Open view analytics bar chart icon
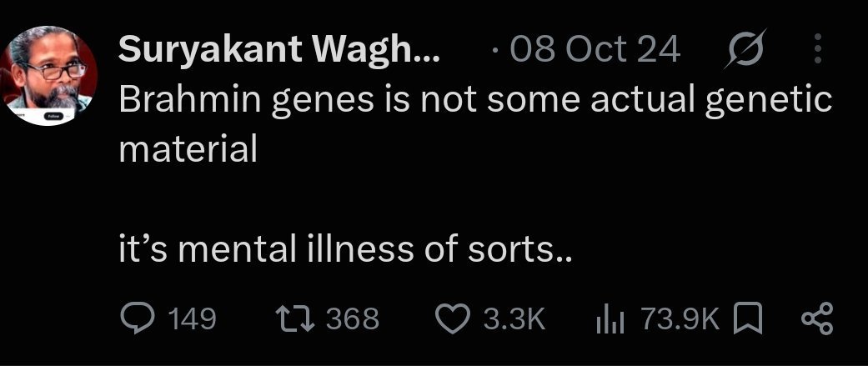This screenshot has height=366, width=868. click(x=610, y=321)
